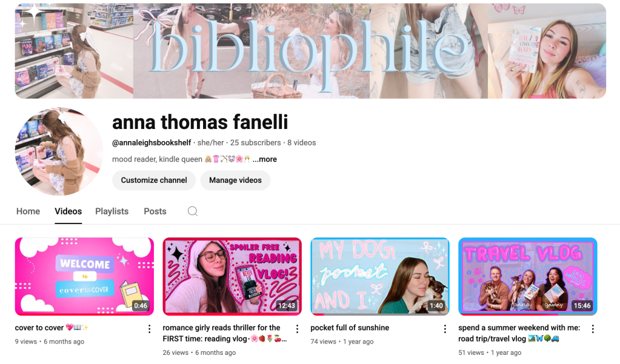Open the 'My Dog Pocket and I' thumbnail
The height and width of the screenshot is (364, 620).
click(x=380, y=276)
